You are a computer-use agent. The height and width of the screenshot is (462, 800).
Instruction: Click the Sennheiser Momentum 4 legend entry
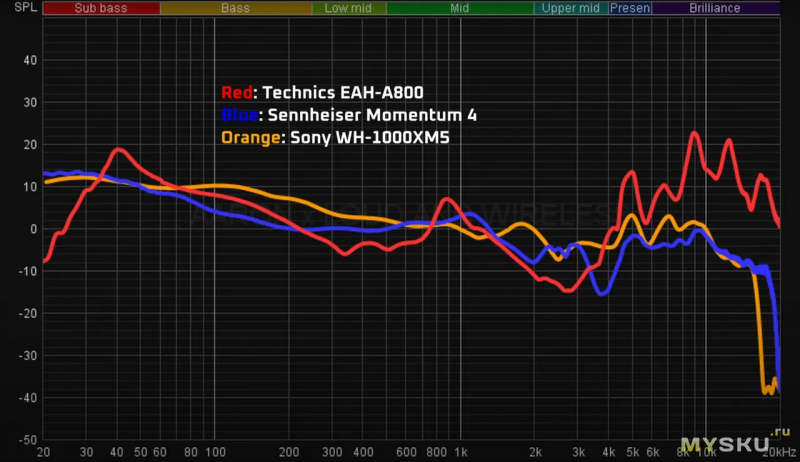pyautogui.click(x=349, y=115)
